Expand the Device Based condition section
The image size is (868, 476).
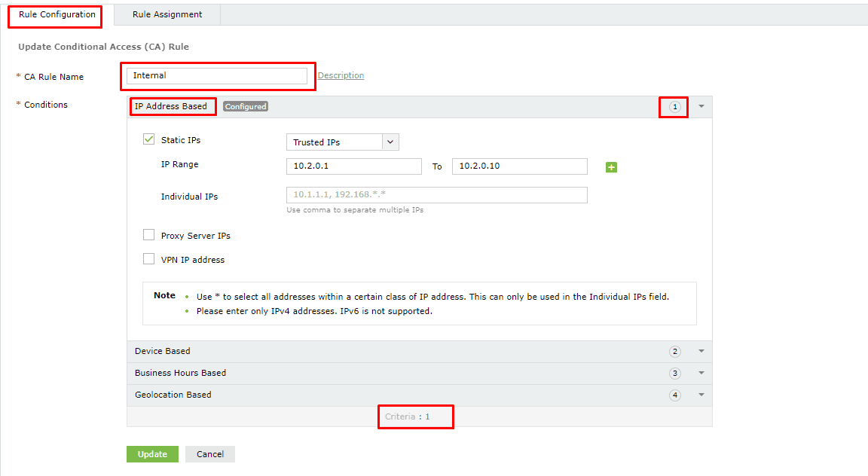point(701,351)
